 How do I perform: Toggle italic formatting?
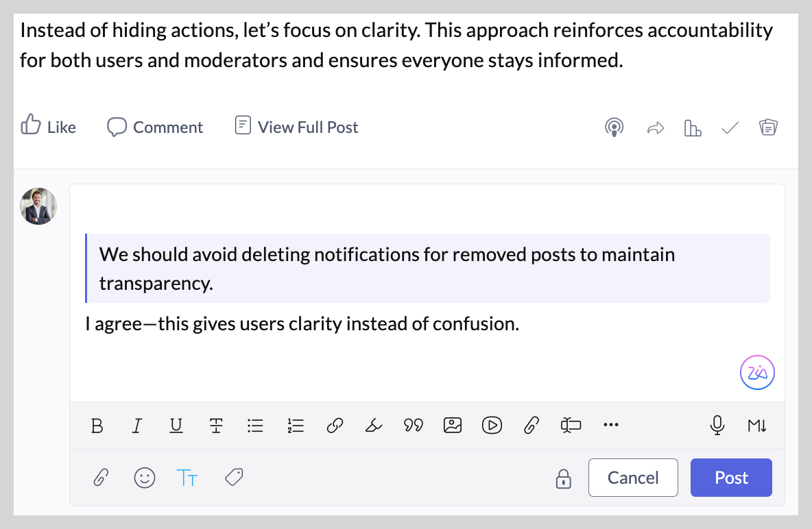[136, 426]
